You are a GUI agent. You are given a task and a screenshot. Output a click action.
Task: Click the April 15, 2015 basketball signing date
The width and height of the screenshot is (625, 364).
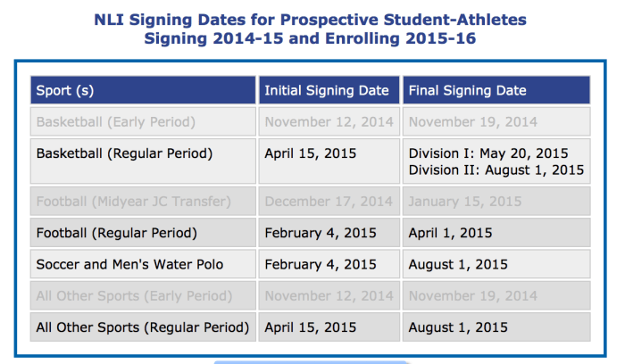point(310,153)
